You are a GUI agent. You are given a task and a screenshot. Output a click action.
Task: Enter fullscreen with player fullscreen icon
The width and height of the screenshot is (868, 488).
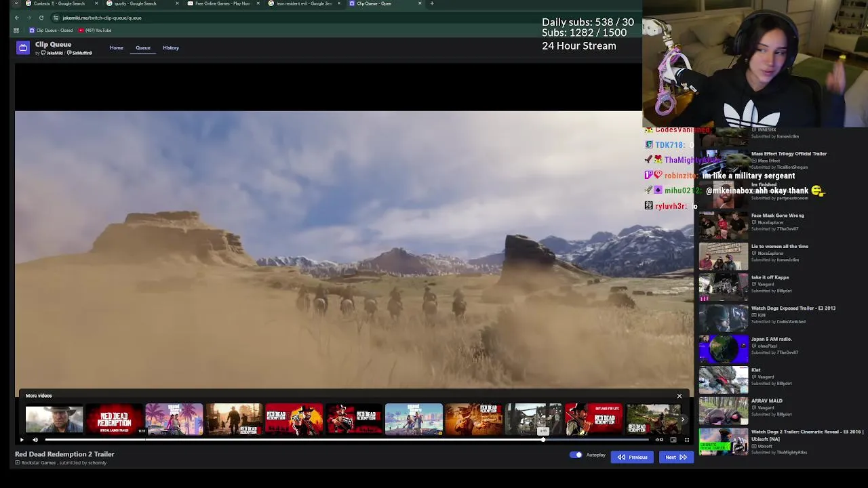click(686, 440)
